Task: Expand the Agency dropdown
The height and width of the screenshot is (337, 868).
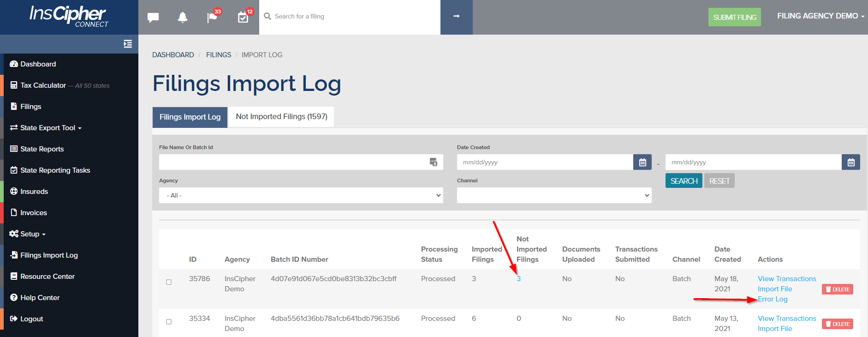Action: [x=301, y=195]
